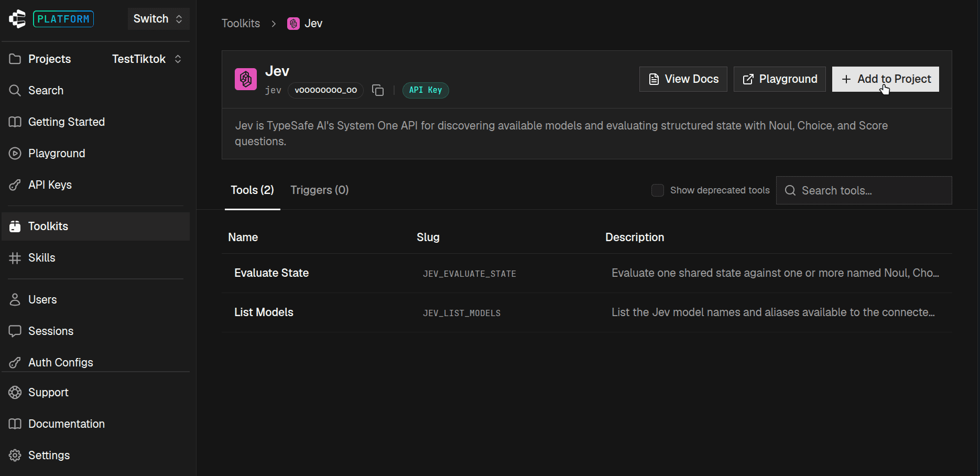The height and width of the screenshot is (476, 980).
Task: Open Settings page
Action: [x=95, y=455]
